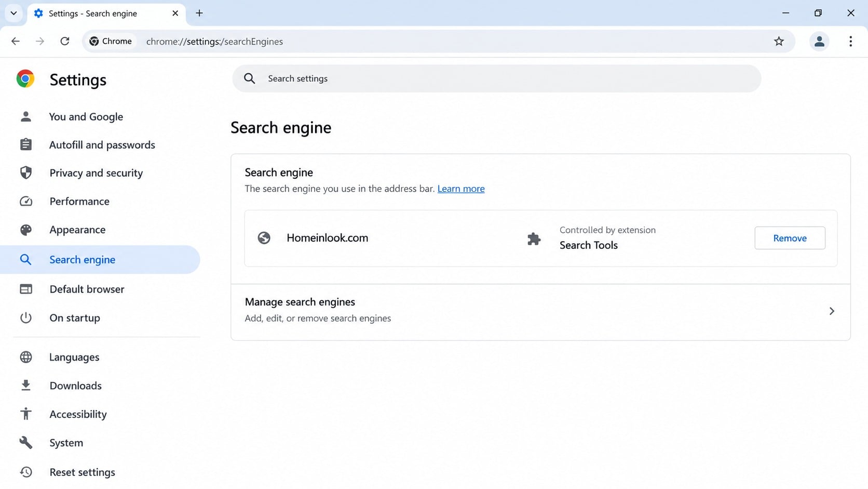The image size is (868, 489).
Task: Click the speedometer Performance icon
Action: click(x=26, y=201)
